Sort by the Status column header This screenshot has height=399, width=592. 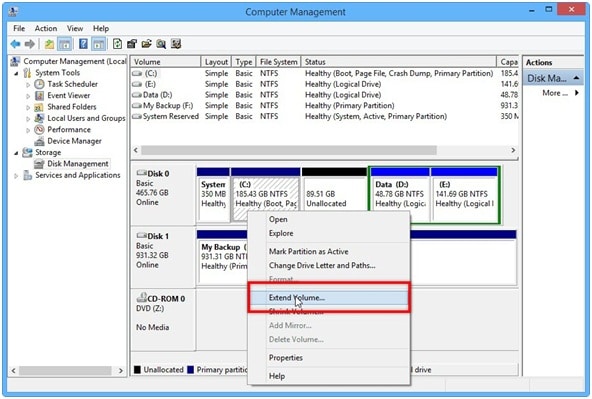tap(399, 62)
